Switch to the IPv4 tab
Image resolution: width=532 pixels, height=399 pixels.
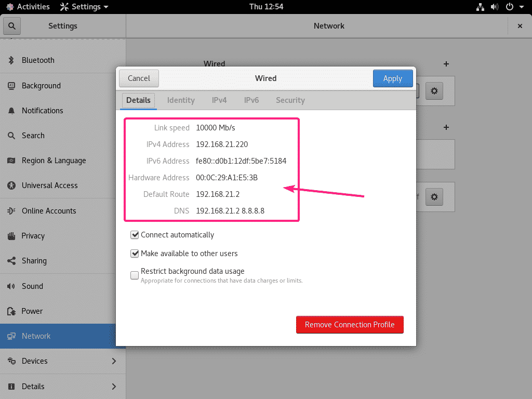[x=219, y=100]
